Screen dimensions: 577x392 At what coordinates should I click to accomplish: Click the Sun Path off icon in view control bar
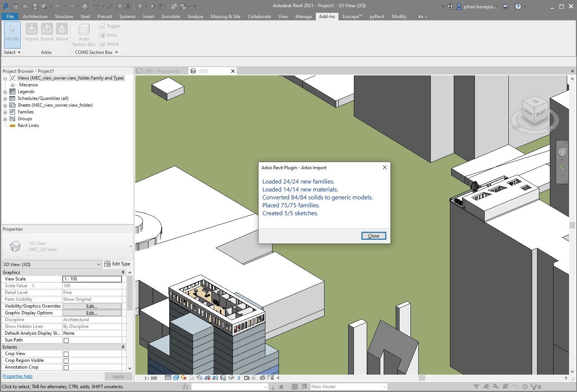tap(184, 378)
